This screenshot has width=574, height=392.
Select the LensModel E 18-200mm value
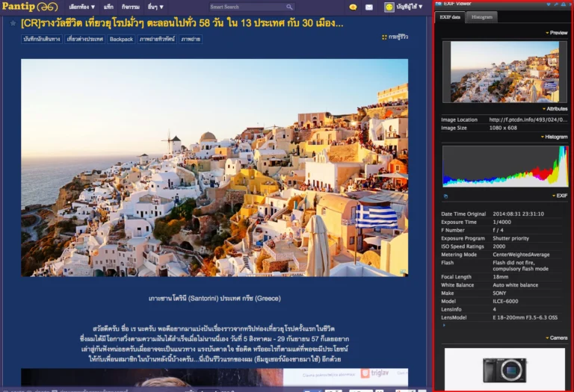[x=525, y=317]
